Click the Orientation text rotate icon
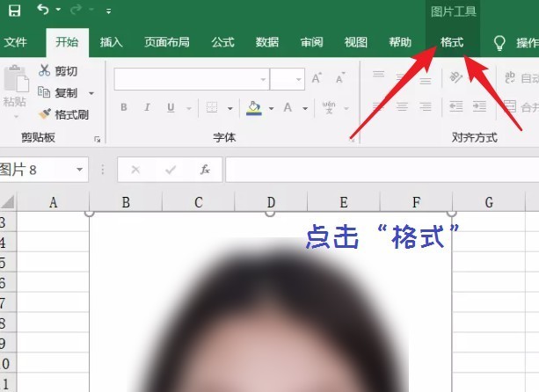The width and height of the screenshot is (539, 392). pos(456,77)
